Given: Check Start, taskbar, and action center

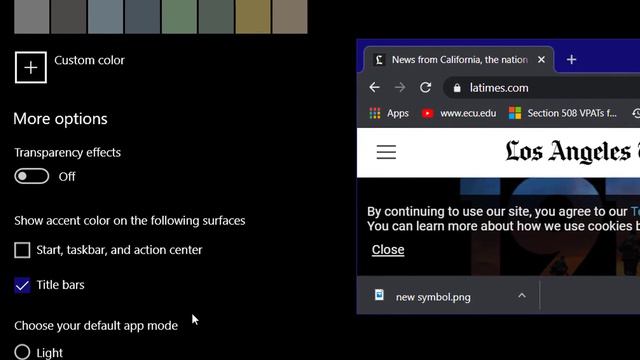Looking at the screenshot, I should click(x=22, y=250).
